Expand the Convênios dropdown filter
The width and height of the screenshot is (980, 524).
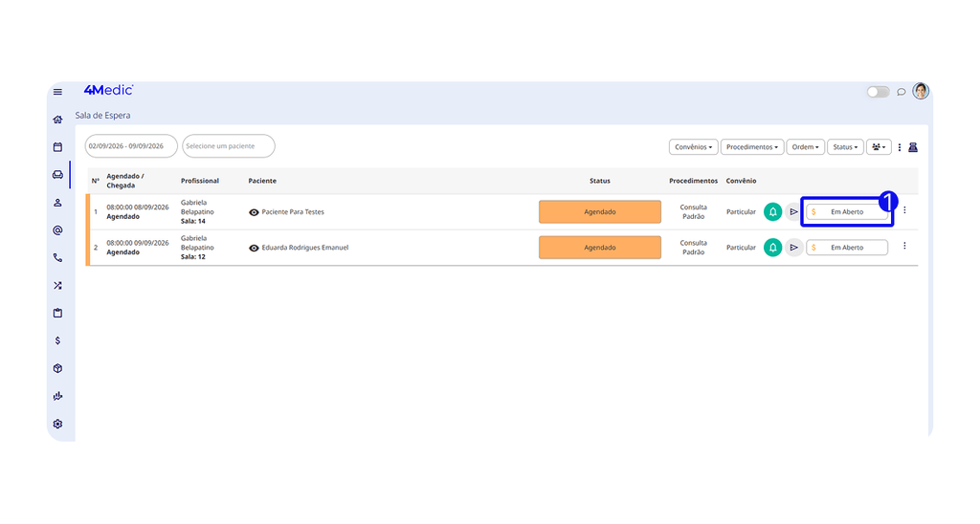(693, 146)
